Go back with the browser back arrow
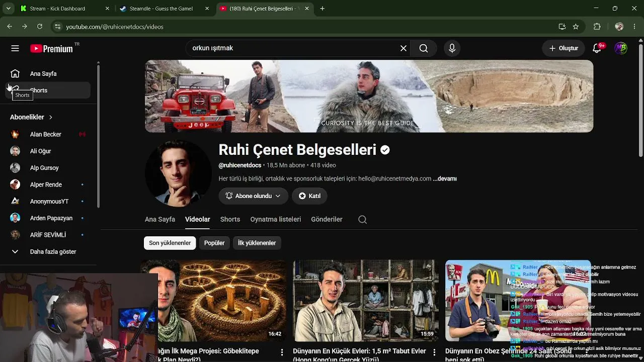 [10, 27]
